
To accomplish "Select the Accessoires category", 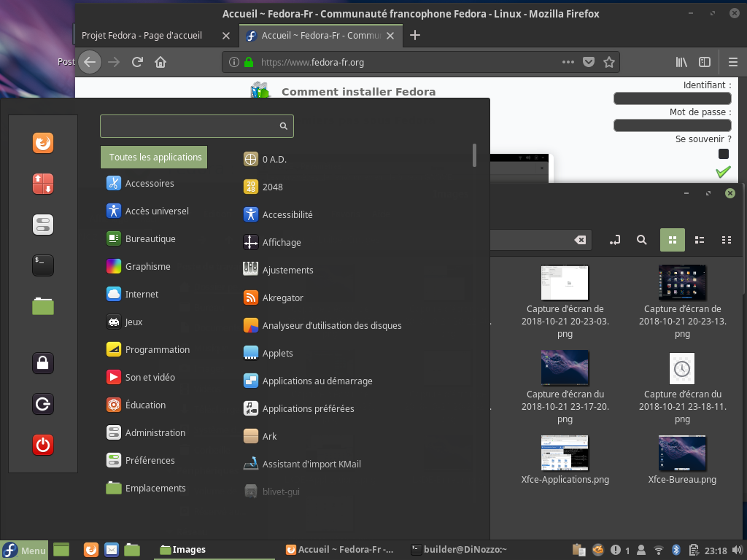I will point(140,183).
